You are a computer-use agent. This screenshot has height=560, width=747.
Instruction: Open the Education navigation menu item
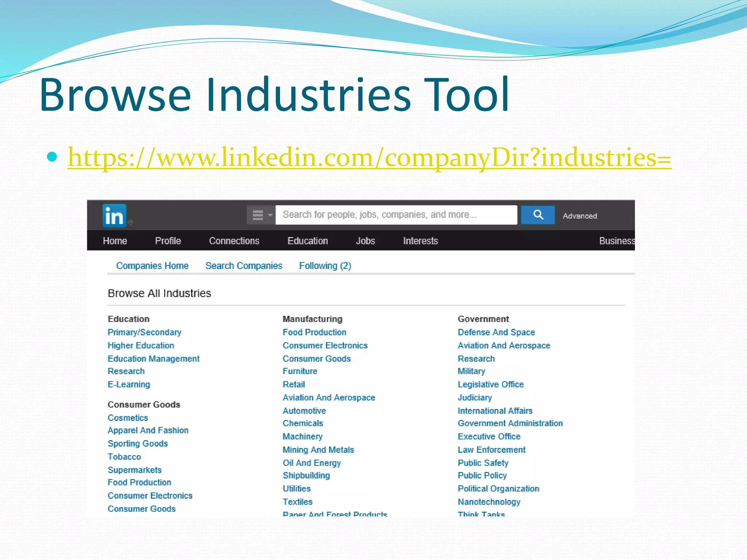(x=307, y=241)
